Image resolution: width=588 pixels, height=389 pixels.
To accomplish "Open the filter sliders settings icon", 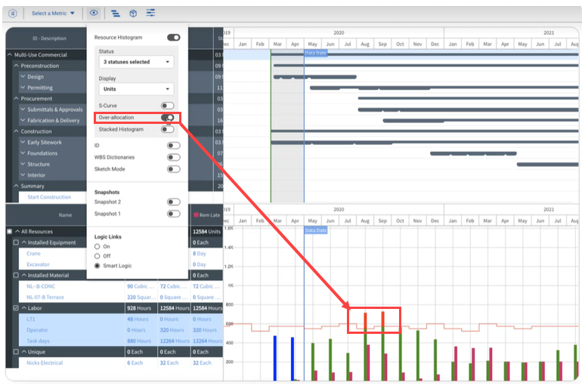I will pyautogui.click(x=151, y=13).
